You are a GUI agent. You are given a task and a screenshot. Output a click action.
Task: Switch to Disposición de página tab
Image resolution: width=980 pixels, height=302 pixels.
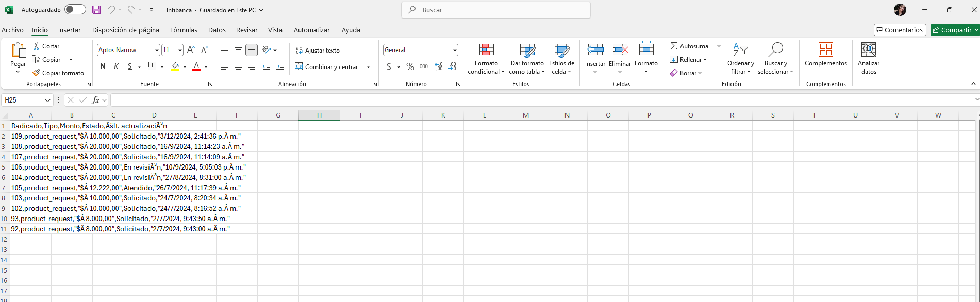click(126, 30)
